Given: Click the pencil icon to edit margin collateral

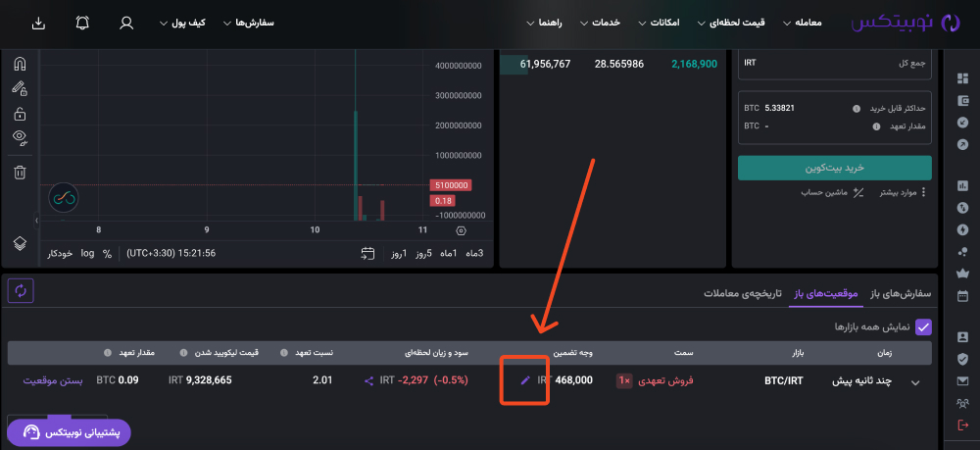Looking at the screenshot, I should (x=525, y=380).
